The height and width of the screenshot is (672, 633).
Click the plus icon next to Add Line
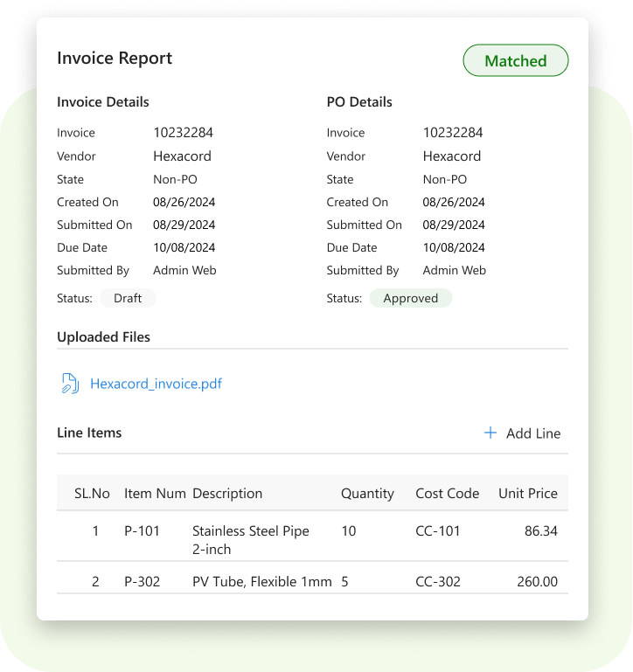point(490,433)
